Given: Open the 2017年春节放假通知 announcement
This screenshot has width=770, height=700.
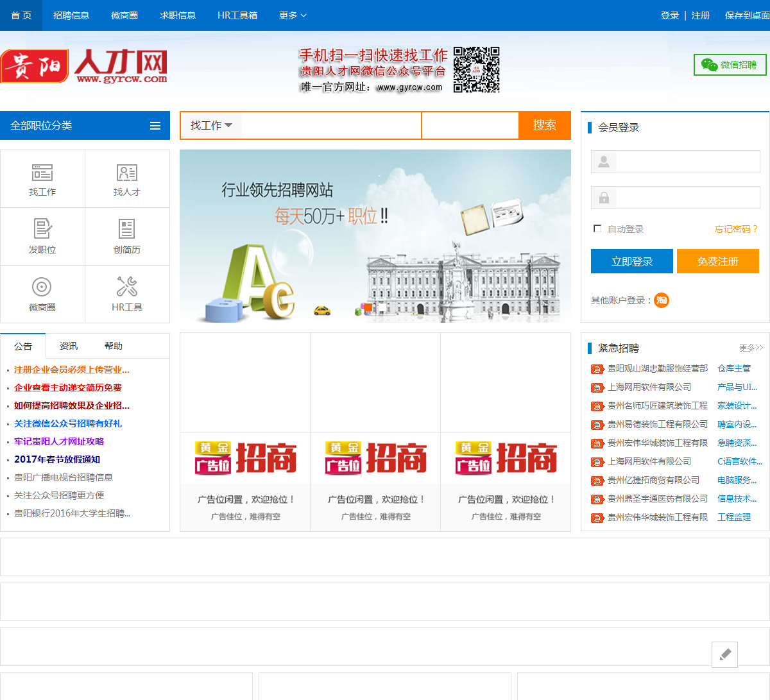Looking at the screenshot, I should (x=57, y=459).
